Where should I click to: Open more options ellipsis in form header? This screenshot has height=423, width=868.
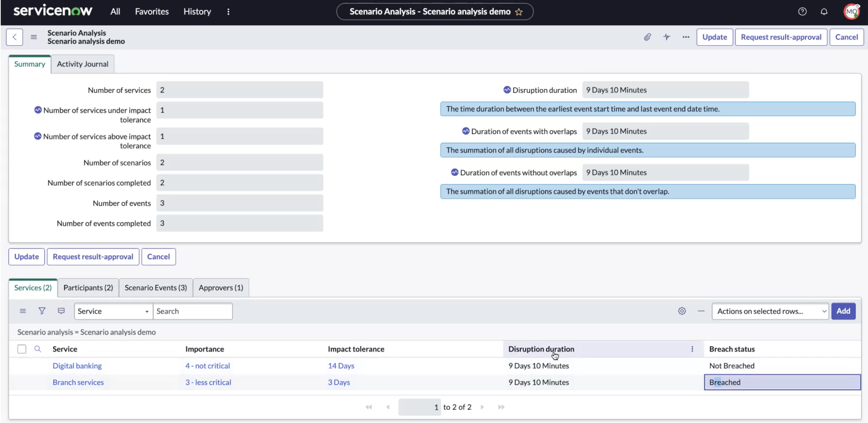click(686, 37)
